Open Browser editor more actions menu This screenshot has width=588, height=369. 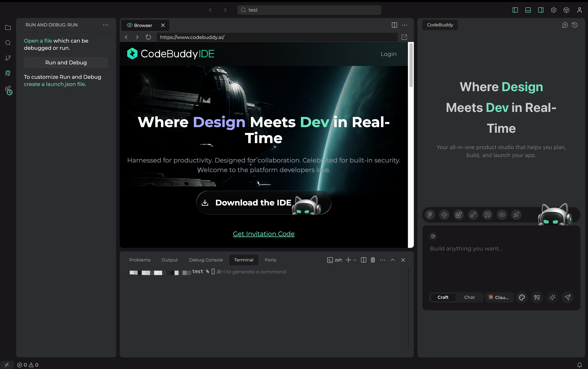tap(404, 25)
